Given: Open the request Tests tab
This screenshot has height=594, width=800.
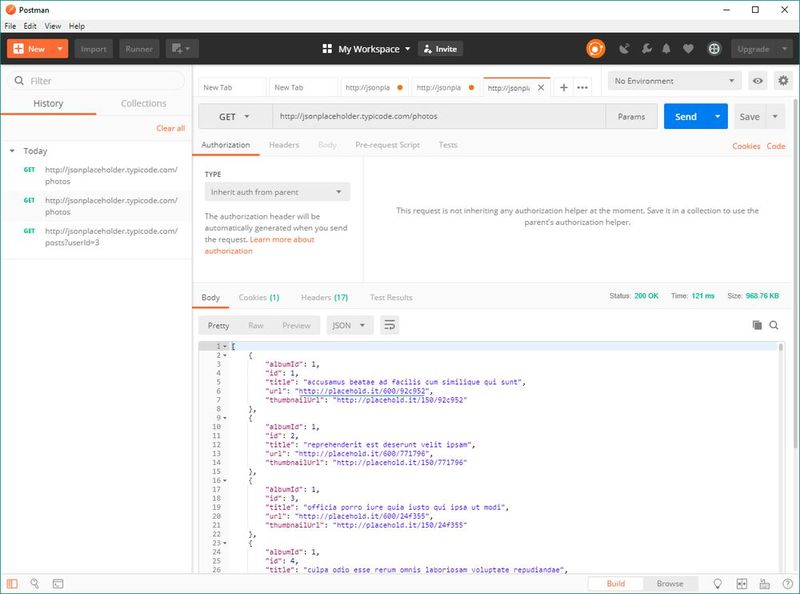Looking at the screenshot, I should (x=448, y=145).
